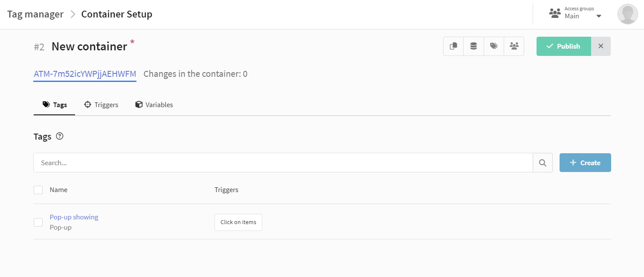This screenshot has height=277, width=644.
Task: Open the user group icon button
Action: click(514, 46)
